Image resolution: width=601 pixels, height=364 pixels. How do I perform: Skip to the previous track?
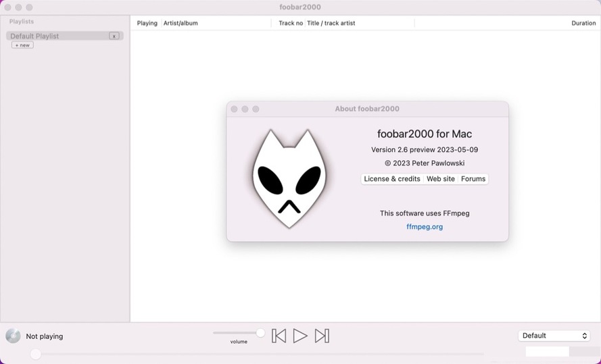click(x=279, y=336)
